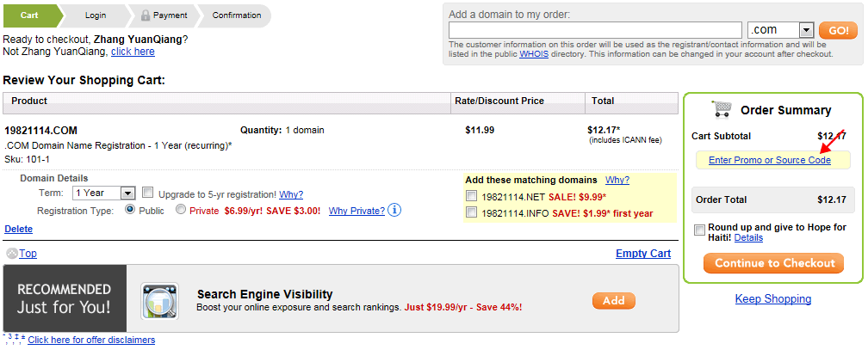Viewport: 868px width, 356px height.
Task: Go to the Login checkout step
Action: pos(96,15)
